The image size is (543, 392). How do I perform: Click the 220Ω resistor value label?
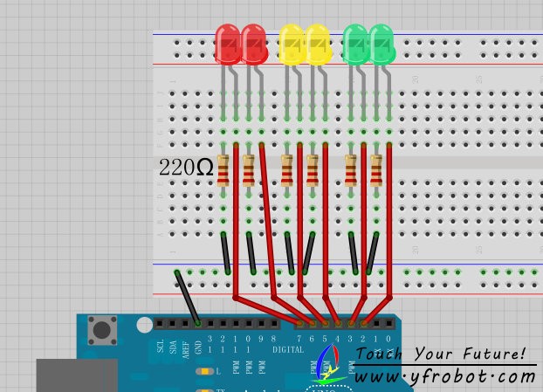(185, 168)
